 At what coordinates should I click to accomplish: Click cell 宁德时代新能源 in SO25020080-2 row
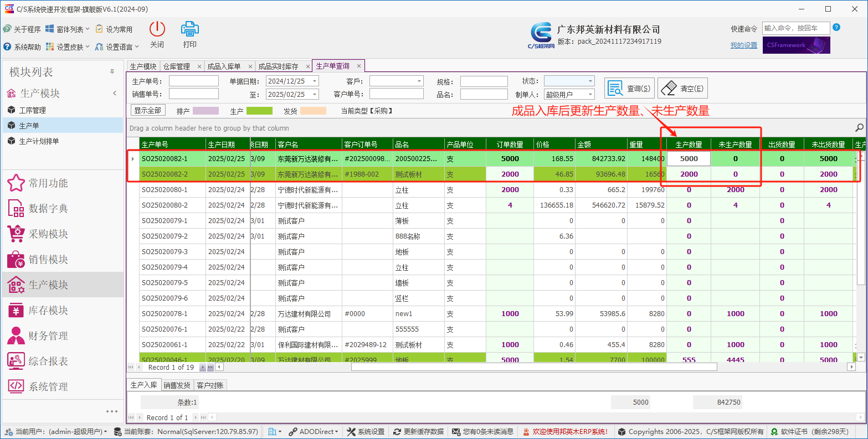pyautogui.click(x=308, y=205)
